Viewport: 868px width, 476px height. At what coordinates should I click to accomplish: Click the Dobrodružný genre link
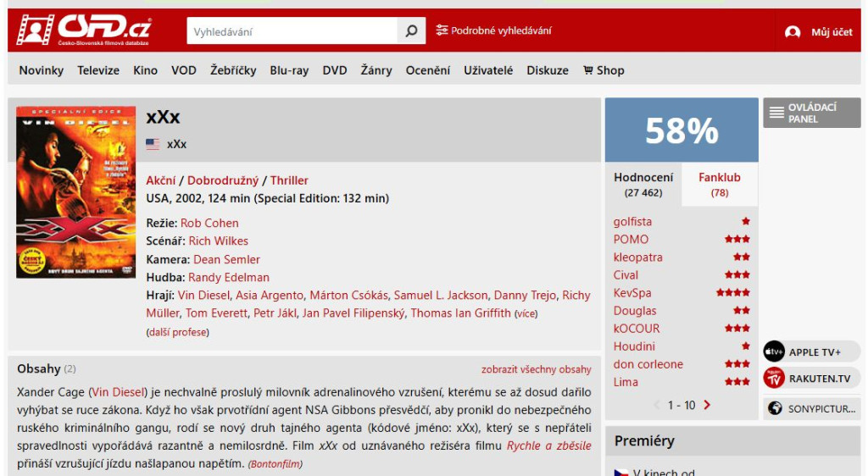(223, 180)
